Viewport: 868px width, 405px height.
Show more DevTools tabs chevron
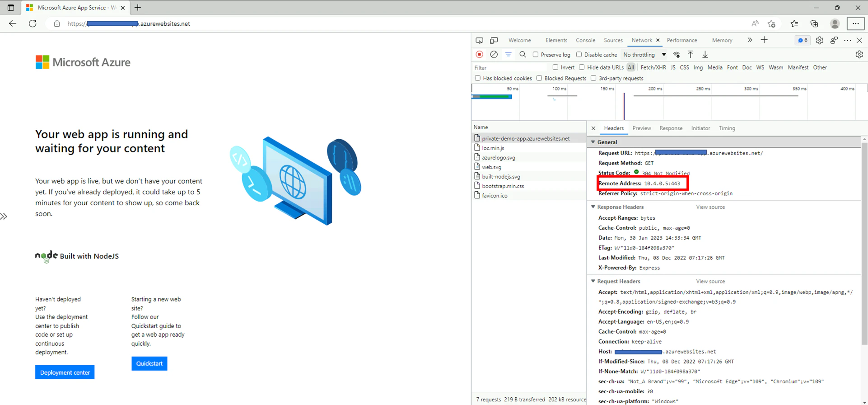[750, 40]
